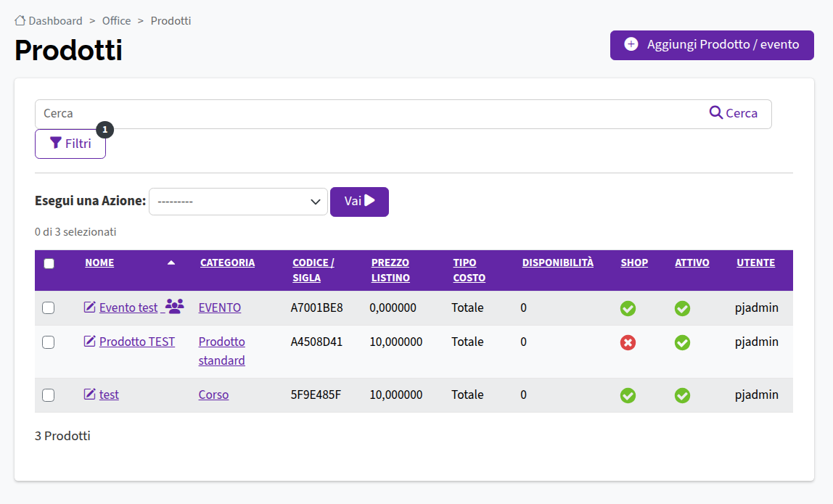Click the active filters count badge
This screenshot has width=833, height=504.
tap(104, 129)
